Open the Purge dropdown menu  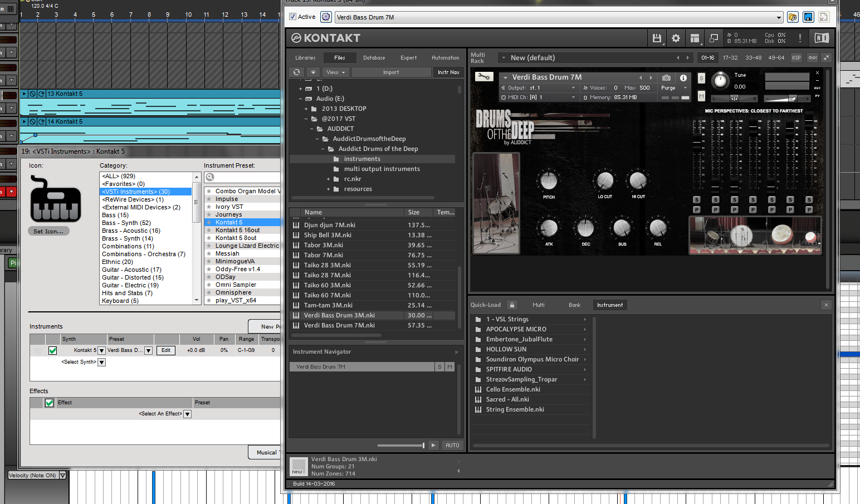tap(674, 88)
